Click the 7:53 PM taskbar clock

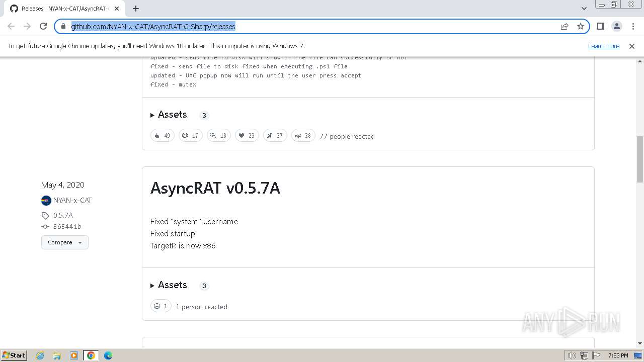[618, 355]
